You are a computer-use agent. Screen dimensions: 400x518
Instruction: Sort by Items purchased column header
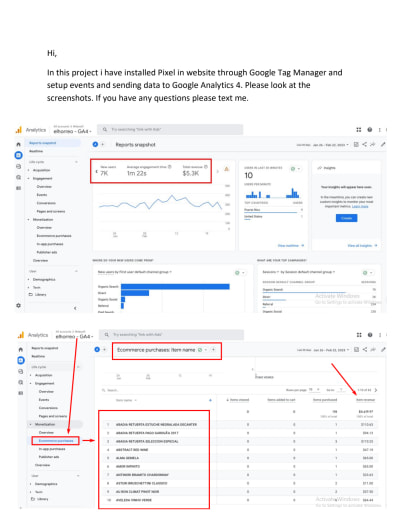pos(325,400)
